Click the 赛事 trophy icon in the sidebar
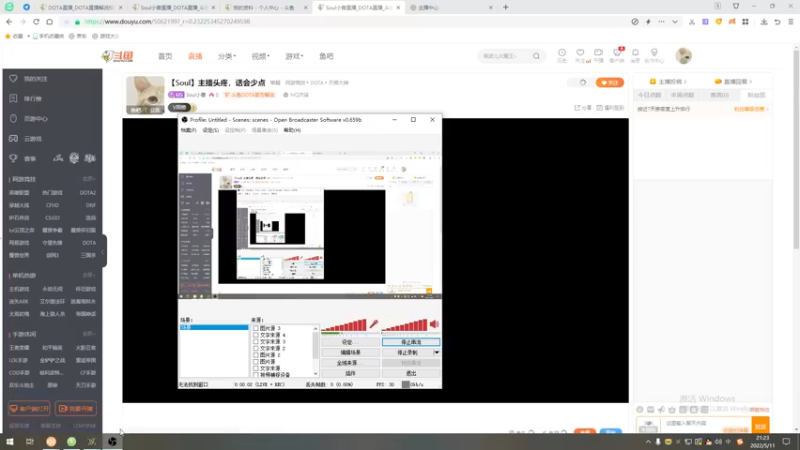This screenshot has width=800, height=450. (13, 158)
